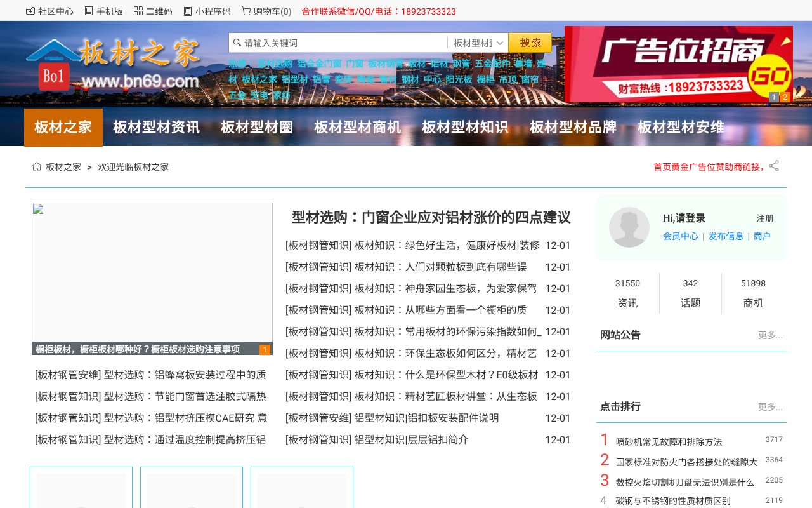812x508 pixels.
Task: Select carousel indicator 2 on the banner
Action: coord(785,97)
